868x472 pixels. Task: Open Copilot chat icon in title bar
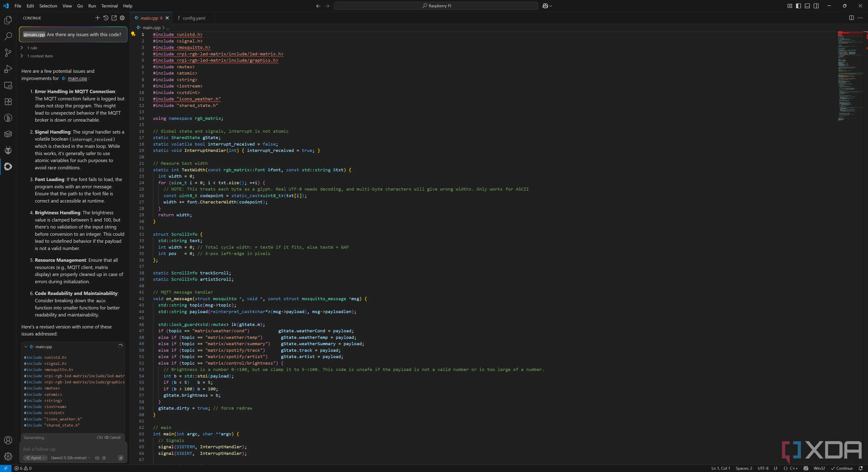pyautogui.click(x=545, y=6)
